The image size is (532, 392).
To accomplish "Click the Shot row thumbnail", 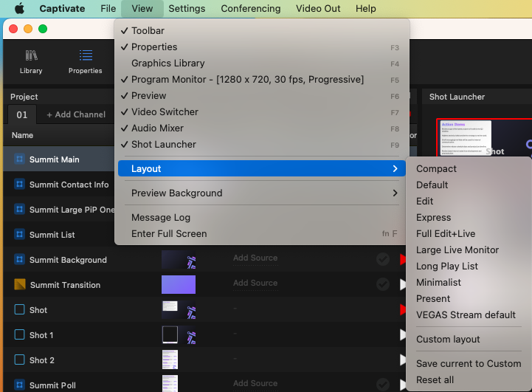I will click(x=179, y=309).
